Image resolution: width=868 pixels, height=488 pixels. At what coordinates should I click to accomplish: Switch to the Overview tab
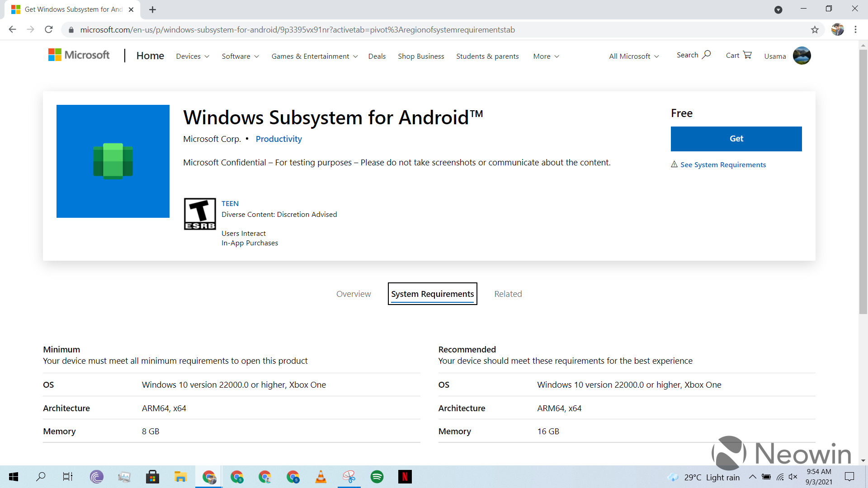click(x=353, y=293)
